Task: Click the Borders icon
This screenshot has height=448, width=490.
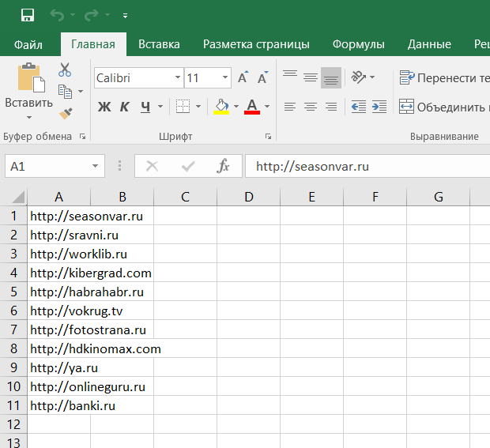Action: click(183, 106)
